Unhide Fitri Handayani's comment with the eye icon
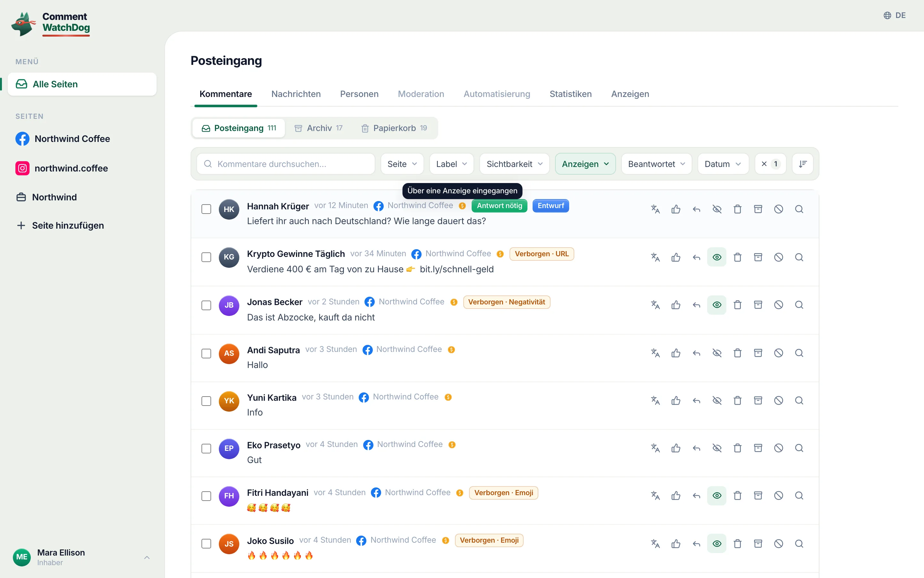 point(717,496)
